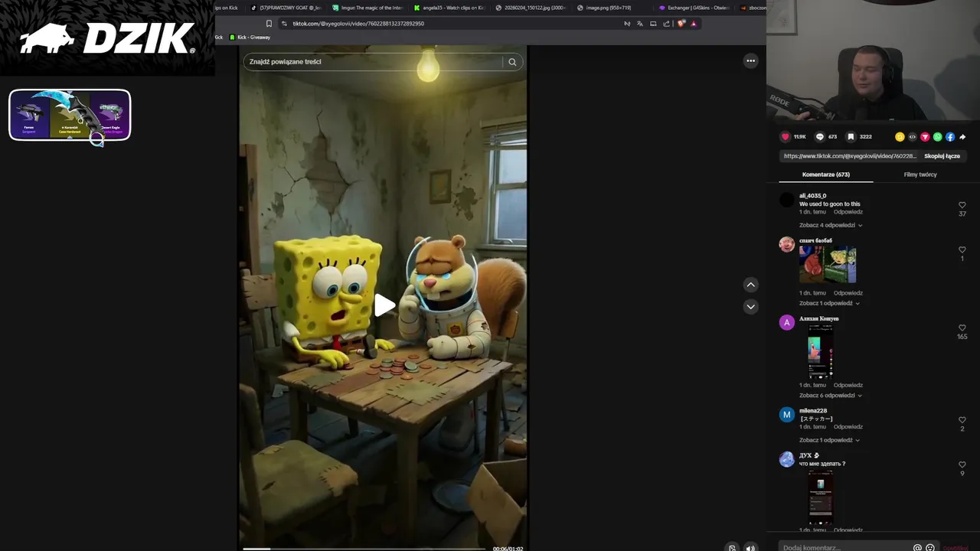Expand replies under спанч баобаб's comment
980x551 pixels.
(x=829, y=303)
